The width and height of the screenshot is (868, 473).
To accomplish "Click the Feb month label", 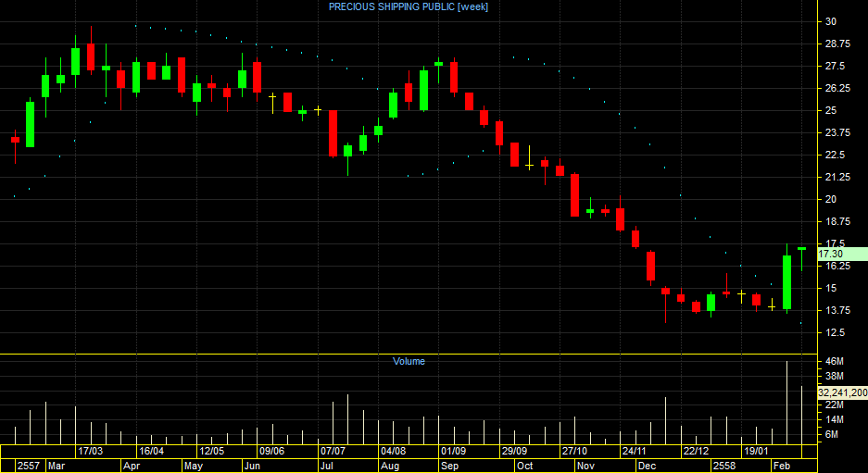I will click(x=781, y=466).
